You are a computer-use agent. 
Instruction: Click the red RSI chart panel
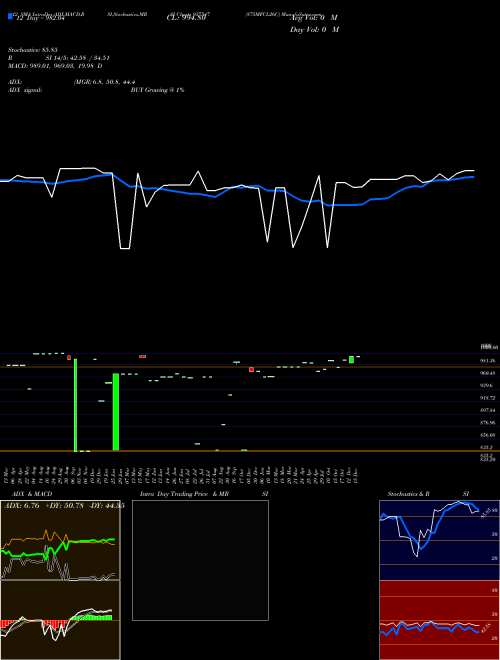439,620
